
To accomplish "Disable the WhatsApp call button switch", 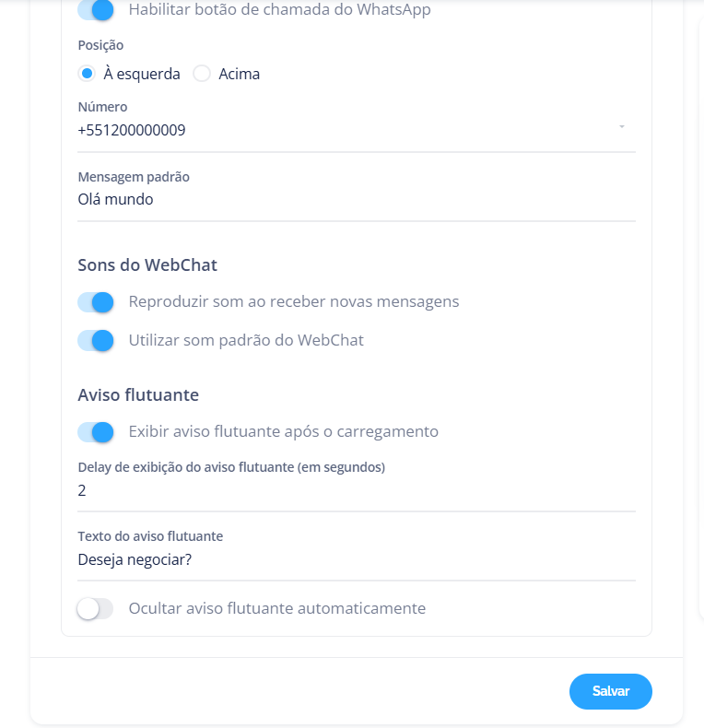I will point(96,11).
